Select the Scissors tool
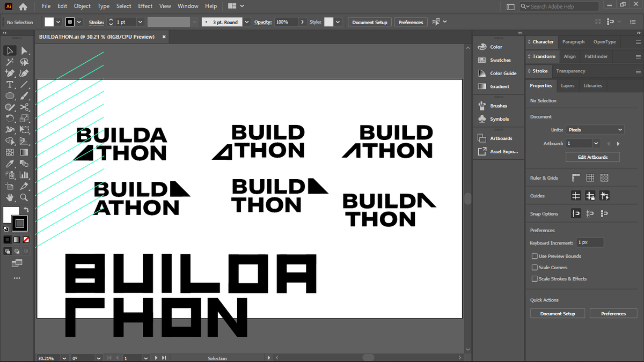Viewport: 644px width, 362px height. tap(24, 107)
